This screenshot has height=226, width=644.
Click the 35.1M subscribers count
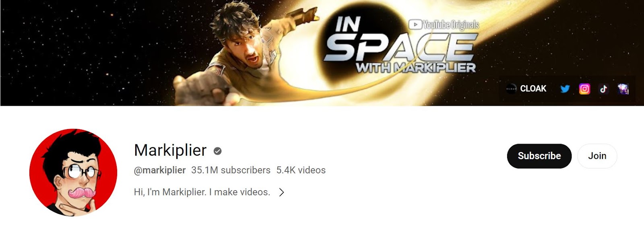231,170
